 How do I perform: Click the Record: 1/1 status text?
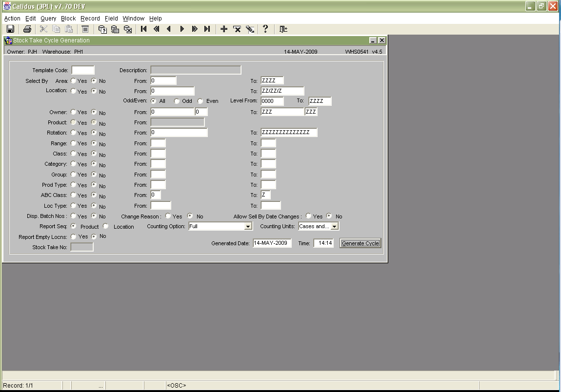tap(18, 386)
